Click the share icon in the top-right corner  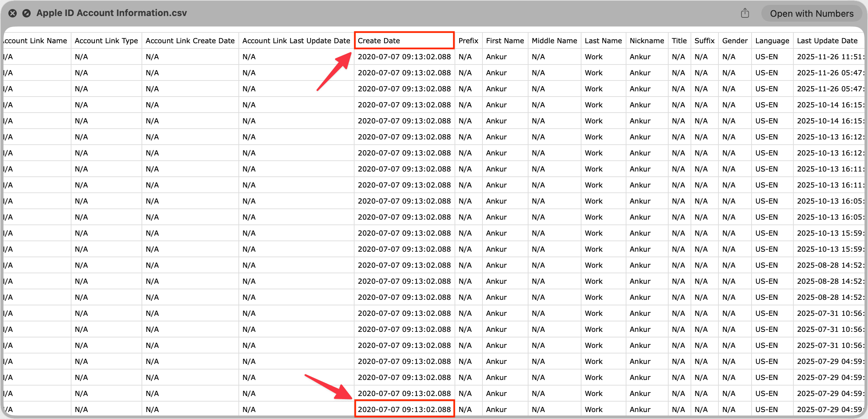click(745, 13)
